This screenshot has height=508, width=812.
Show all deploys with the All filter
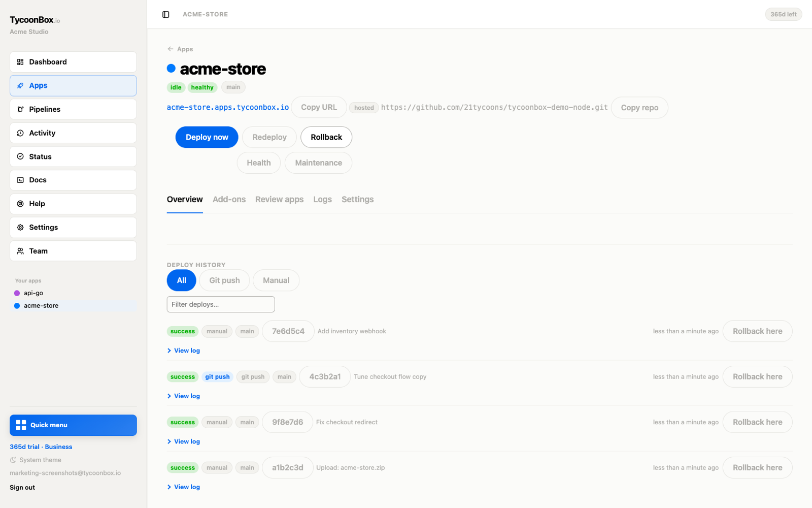[182, 280]
